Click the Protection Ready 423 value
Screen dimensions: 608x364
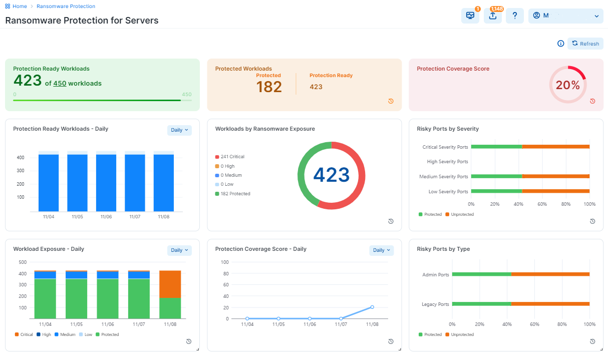(316, 87)
